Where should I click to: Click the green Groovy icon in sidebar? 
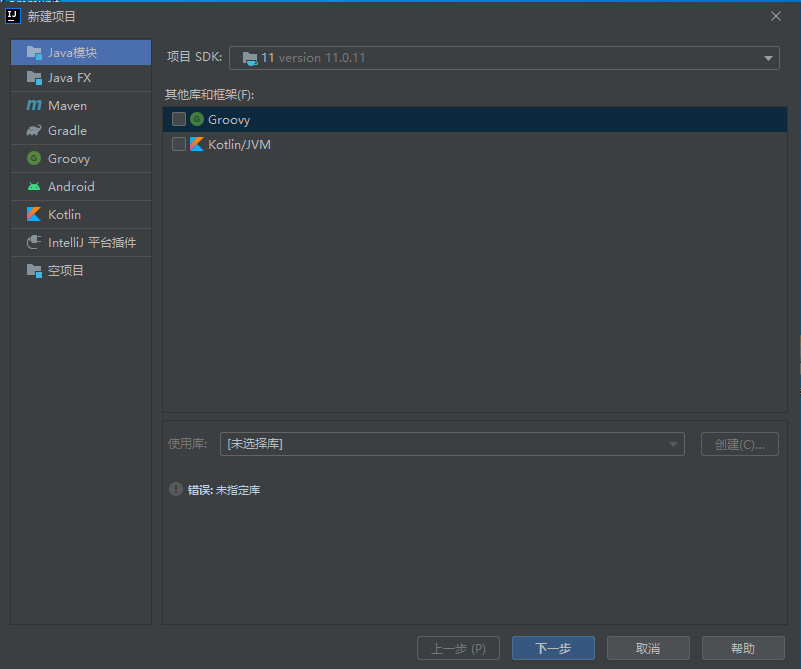tap(34, 159)
